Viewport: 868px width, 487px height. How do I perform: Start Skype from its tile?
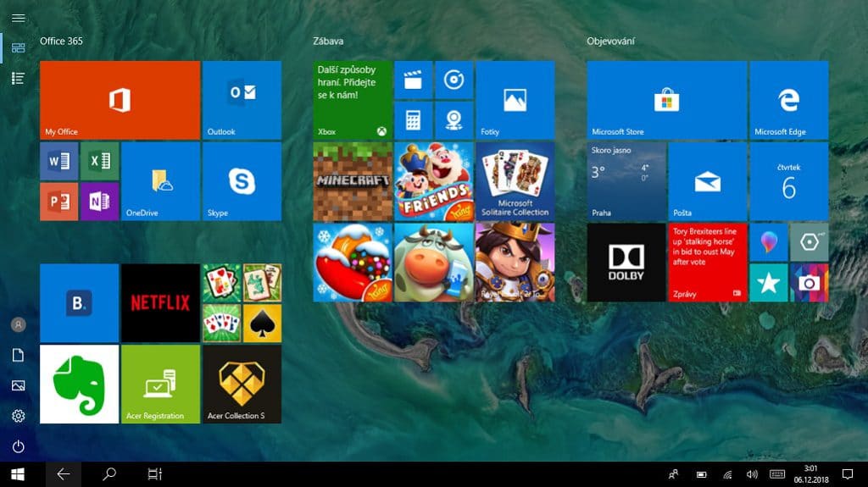[242, 181]
